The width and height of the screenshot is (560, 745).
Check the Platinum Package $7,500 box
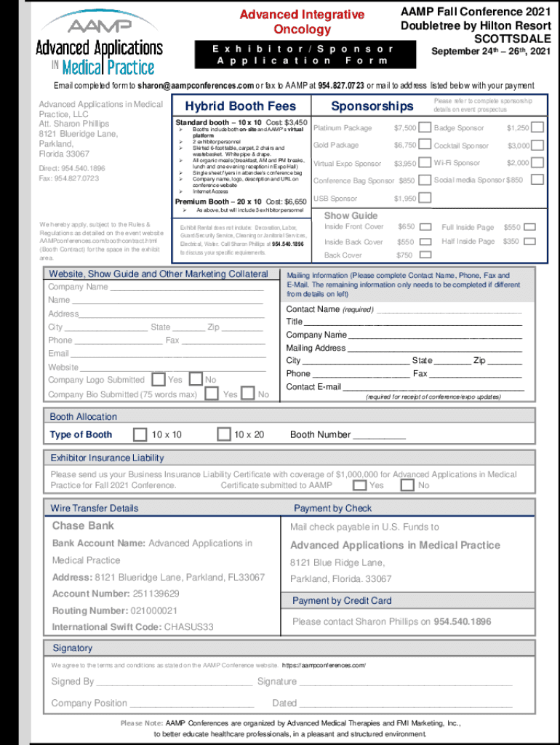tap(425, 127)
